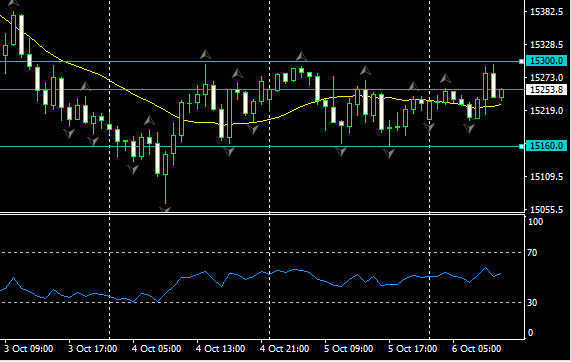Viewport: 571px width, 362px height.
Task: Click the 3 Oct 09:00 time label
Action: tap(28, 349)
